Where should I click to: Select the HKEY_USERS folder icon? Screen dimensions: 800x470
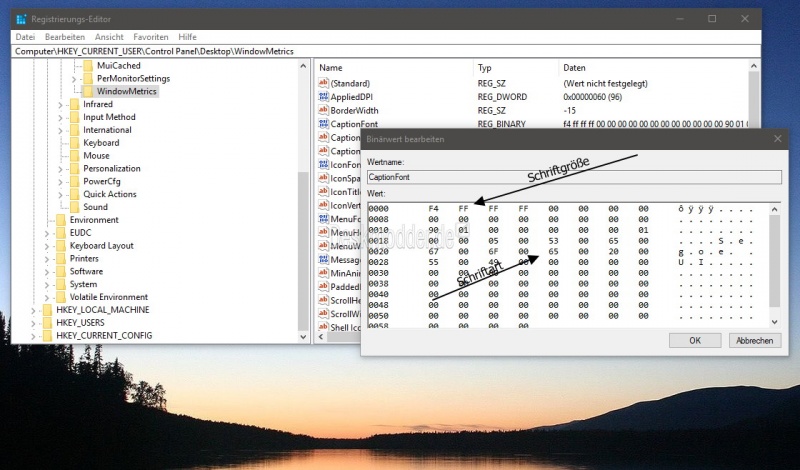[46, 323]
